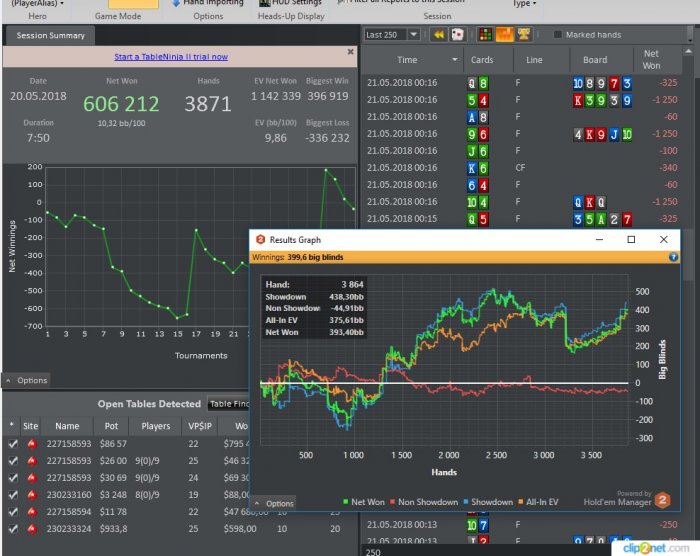This screenshot has height=556, width=700.
Task: Click the playing cards replayer icon
Action: pos(456,35)
